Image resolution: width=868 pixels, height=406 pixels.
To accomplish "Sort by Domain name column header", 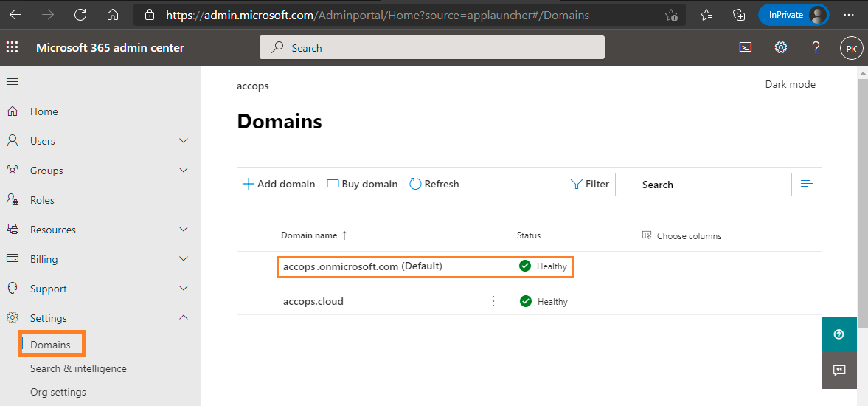I will coord(308,235).
